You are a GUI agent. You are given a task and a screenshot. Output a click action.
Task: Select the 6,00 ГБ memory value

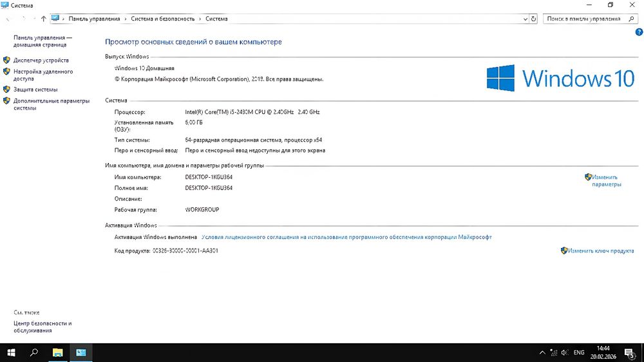click(x=193, y=122)
